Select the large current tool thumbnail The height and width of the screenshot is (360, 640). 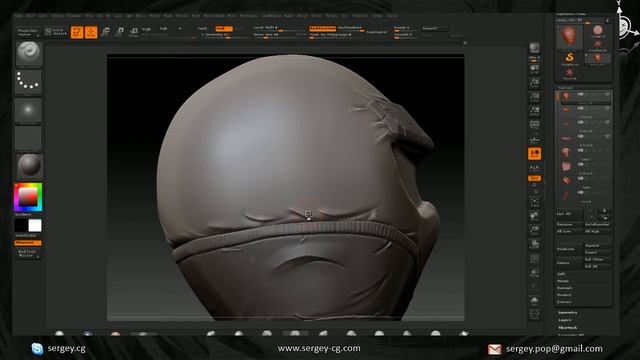tap(569, 37)
